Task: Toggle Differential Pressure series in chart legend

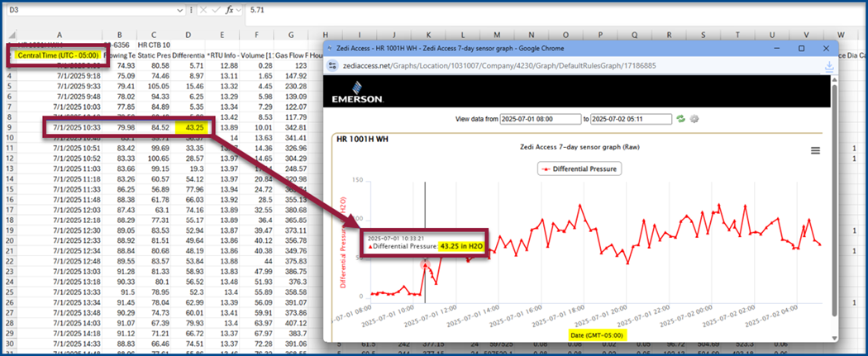Action: 579,169
